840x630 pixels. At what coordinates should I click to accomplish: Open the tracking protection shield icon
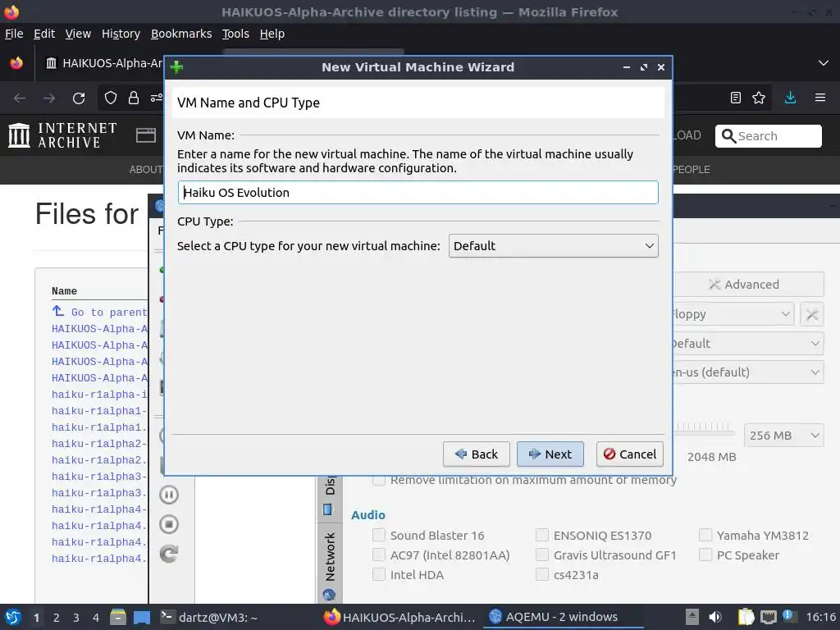(x=111, y=98)
